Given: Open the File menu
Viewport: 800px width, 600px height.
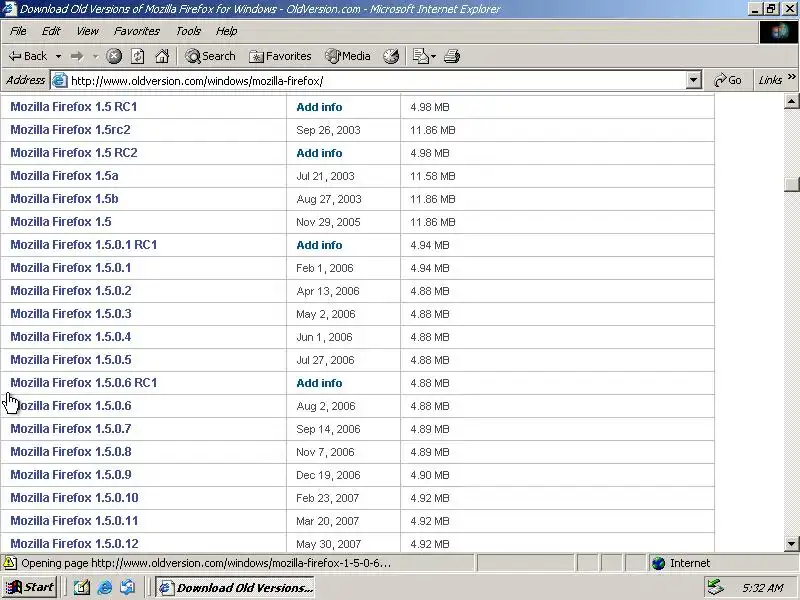Looking at the screenshot, I should click(x=18, y=31).
